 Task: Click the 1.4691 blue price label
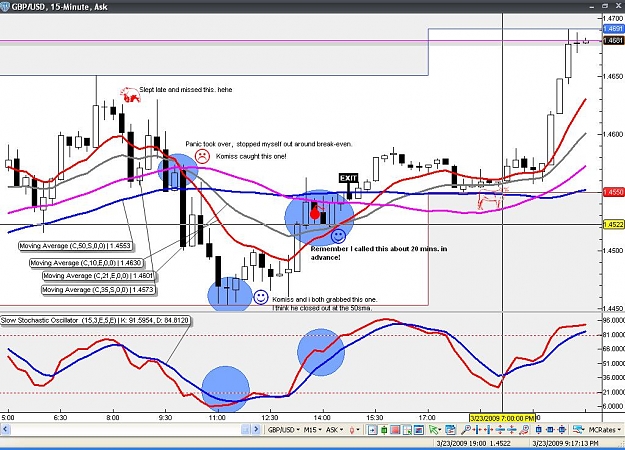(613, 29)
